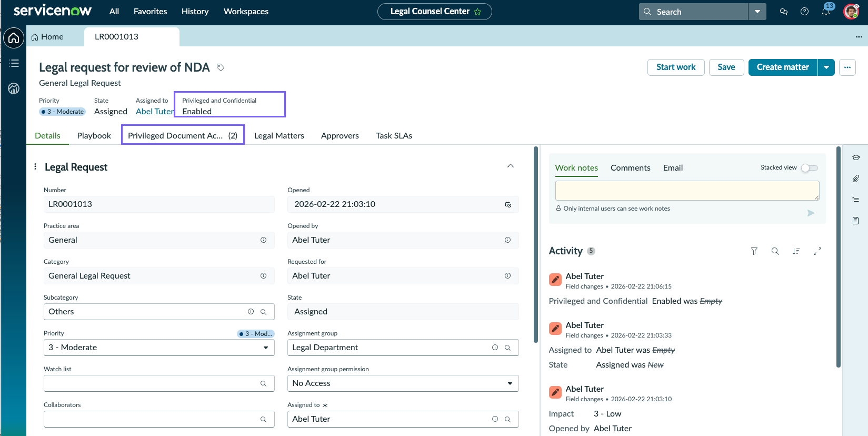The width and height of the screenshot is (868, 436).
Task: Click the Save button
Action: coord(726,67)
